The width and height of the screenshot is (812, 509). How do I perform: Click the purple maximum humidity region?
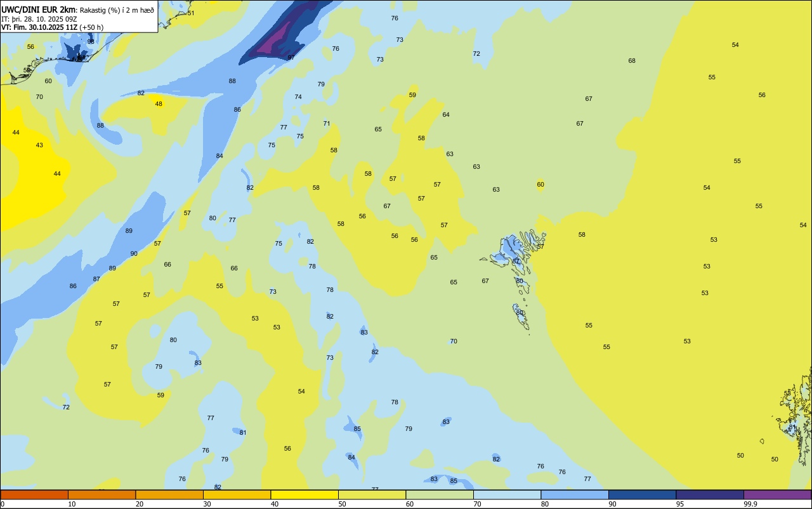[x=275, y=39]
